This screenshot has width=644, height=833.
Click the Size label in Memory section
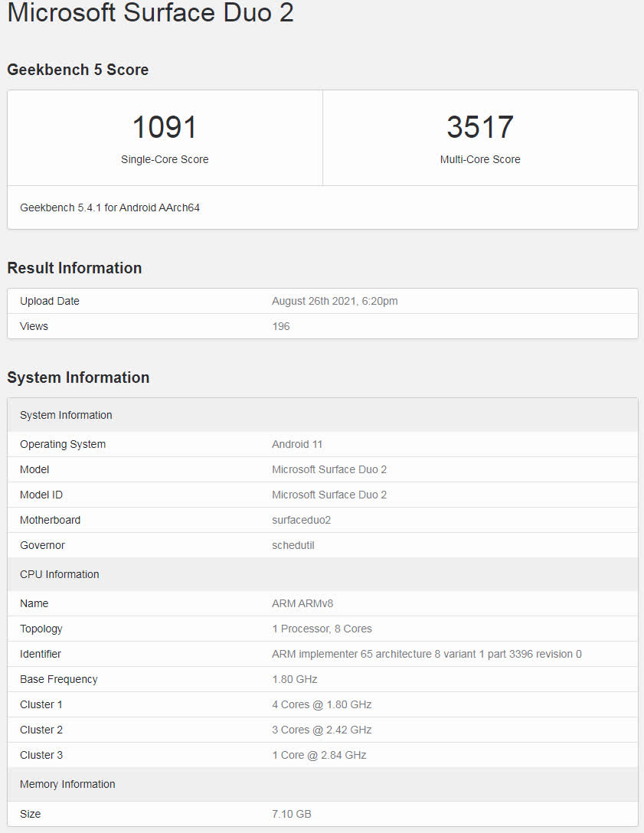31,814
